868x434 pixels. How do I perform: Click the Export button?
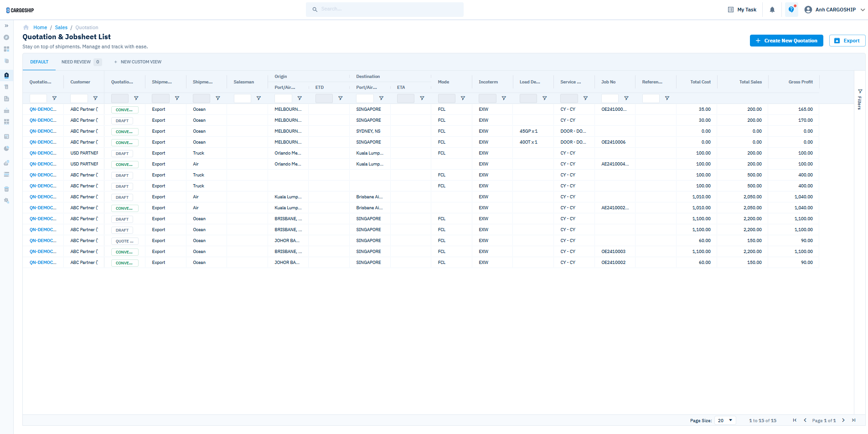[847, 41]
